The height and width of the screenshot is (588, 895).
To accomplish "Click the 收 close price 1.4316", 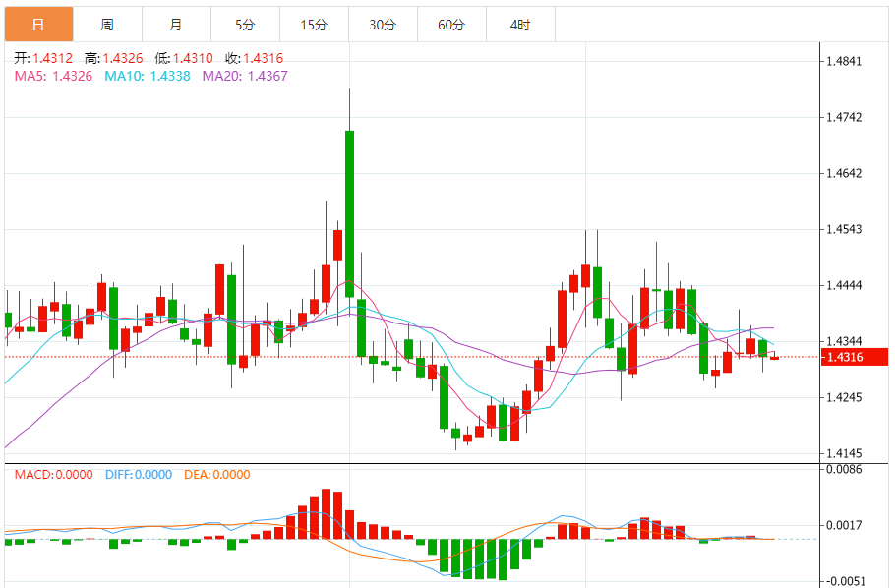I will coord(254,58).
